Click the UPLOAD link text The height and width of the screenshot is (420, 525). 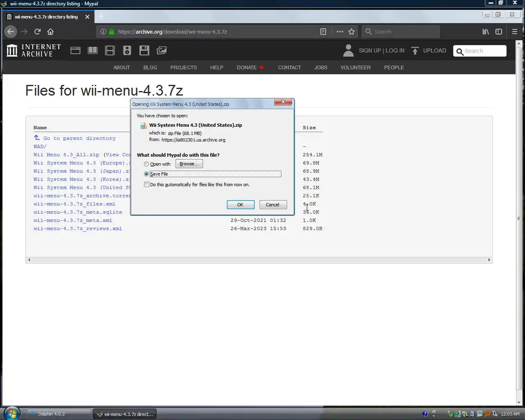tap(435, 50)
